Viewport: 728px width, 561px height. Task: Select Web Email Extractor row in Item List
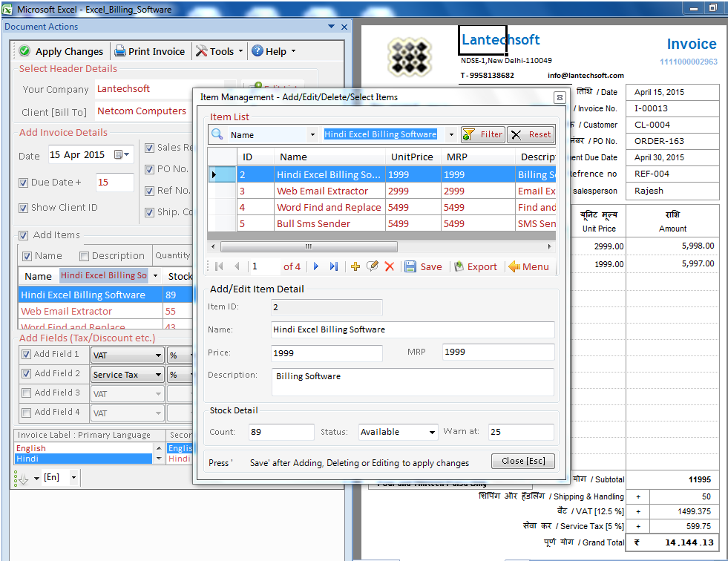tap(381, 191)
